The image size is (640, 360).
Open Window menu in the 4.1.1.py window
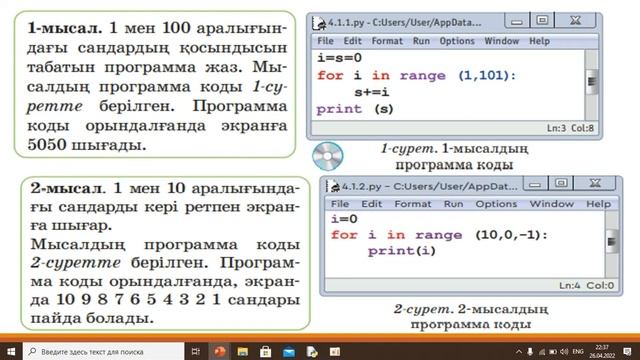pos(502,41)
